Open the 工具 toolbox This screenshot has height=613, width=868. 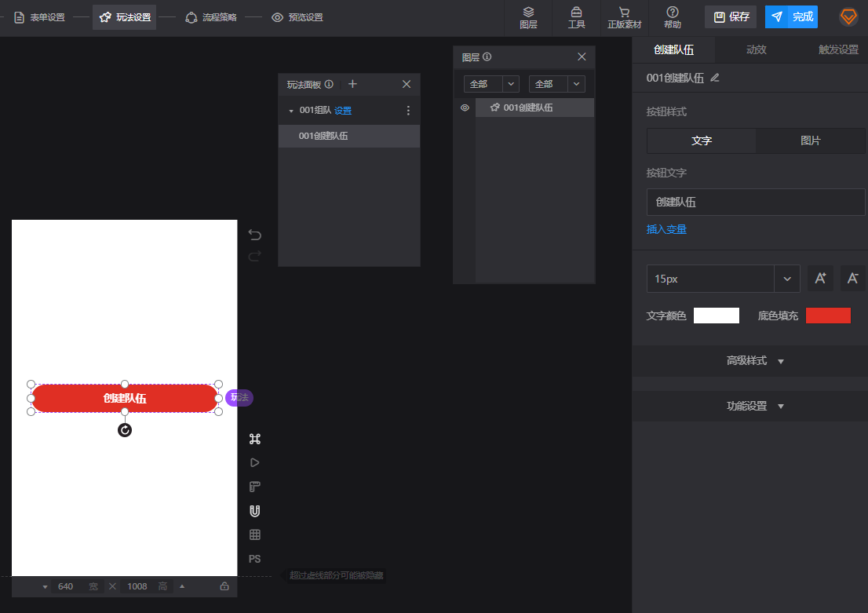click(x=576, y=18)
